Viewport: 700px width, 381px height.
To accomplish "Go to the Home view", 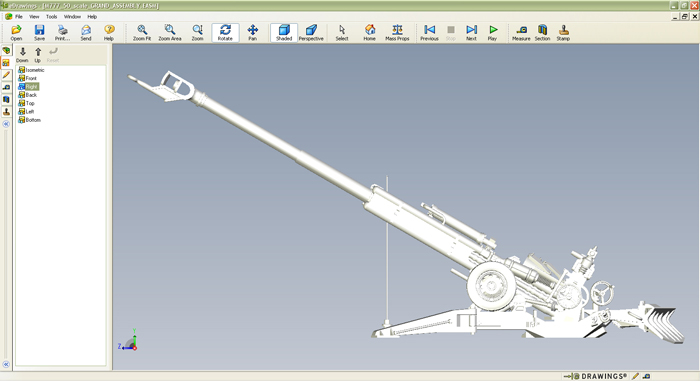I will point(369,33).
